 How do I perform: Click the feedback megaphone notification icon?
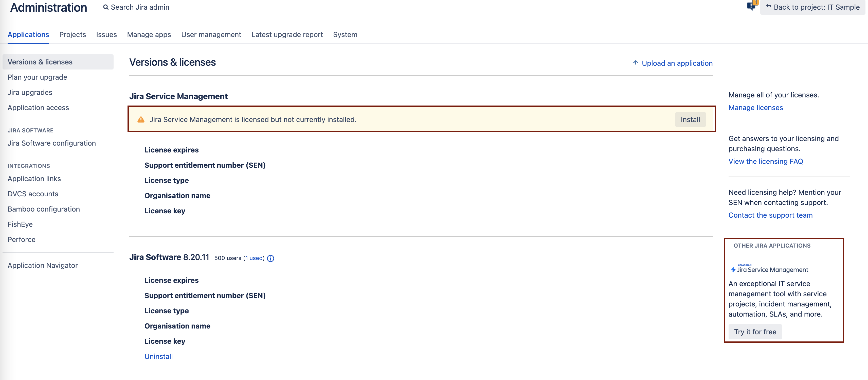[x=751, y=6]
